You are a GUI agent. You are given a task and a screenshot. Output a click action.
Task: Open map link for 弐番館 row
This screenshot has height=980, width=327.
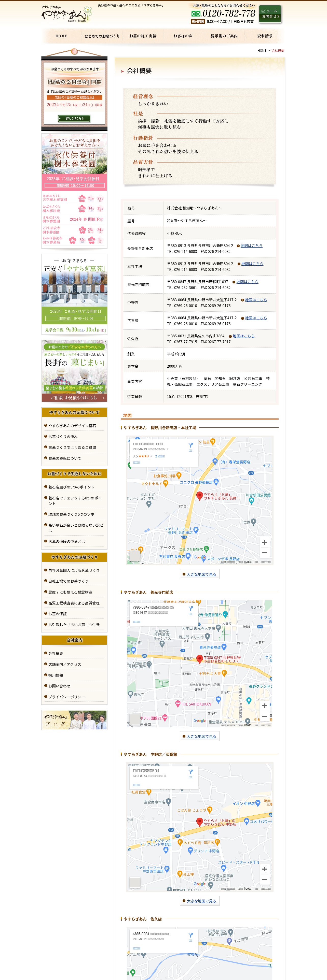point(256,318)
